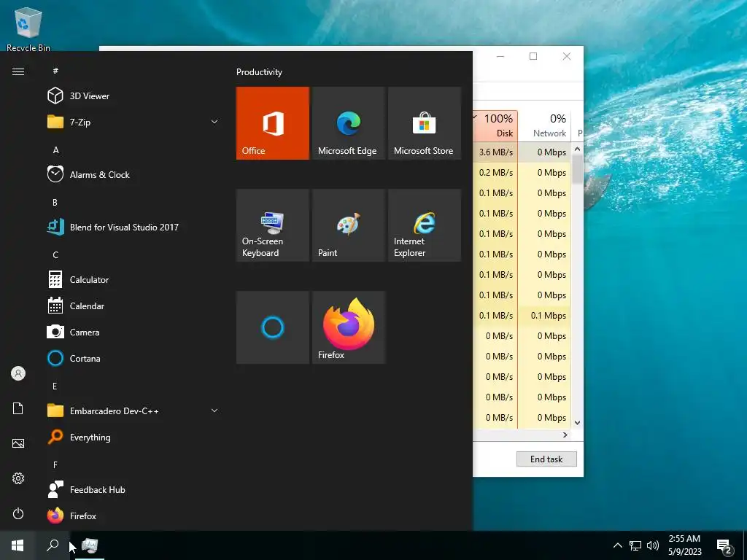The image size is (747, 560).
Task: Click the vertical scrollbar thumb in Task Manager
Action: (578, 169)
